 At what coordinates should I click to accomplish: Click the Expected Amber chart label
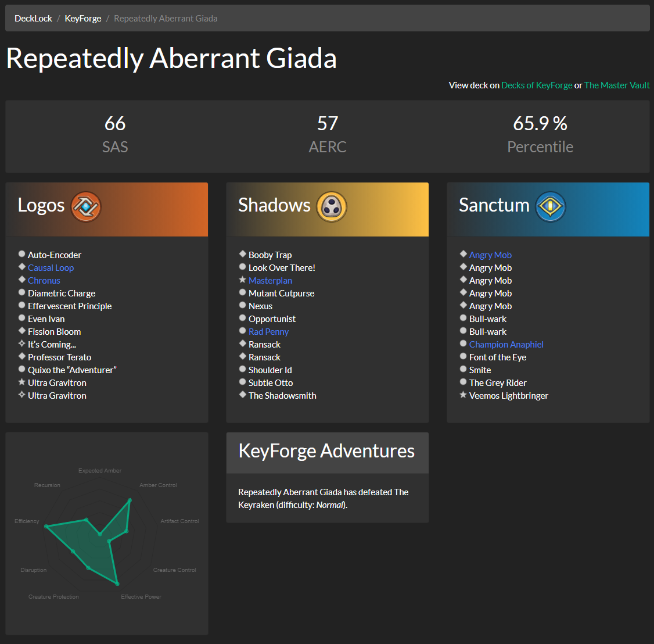pos(100,470)
